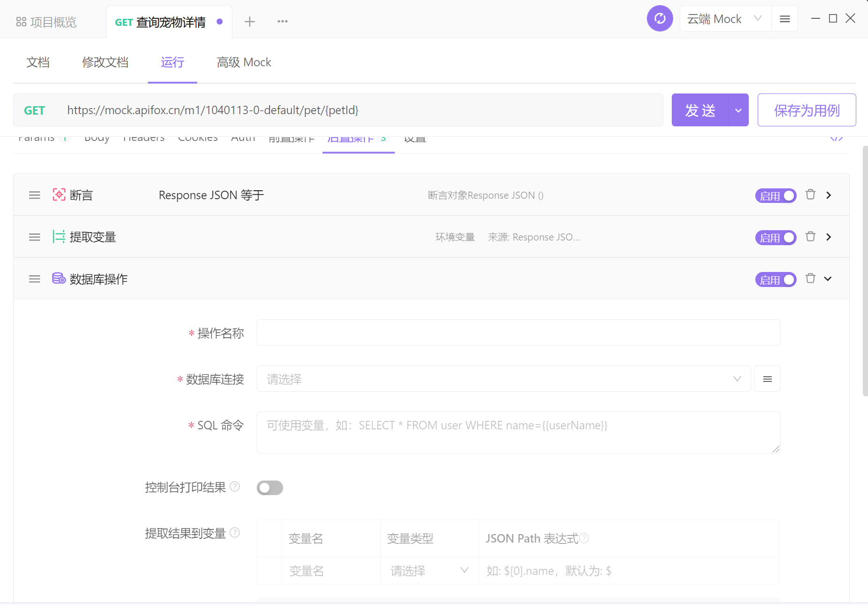Screen dimensions: 868x605
Task: Disable the 启用 toggle on 数据库操作 step
Action: tap(776, 279)
